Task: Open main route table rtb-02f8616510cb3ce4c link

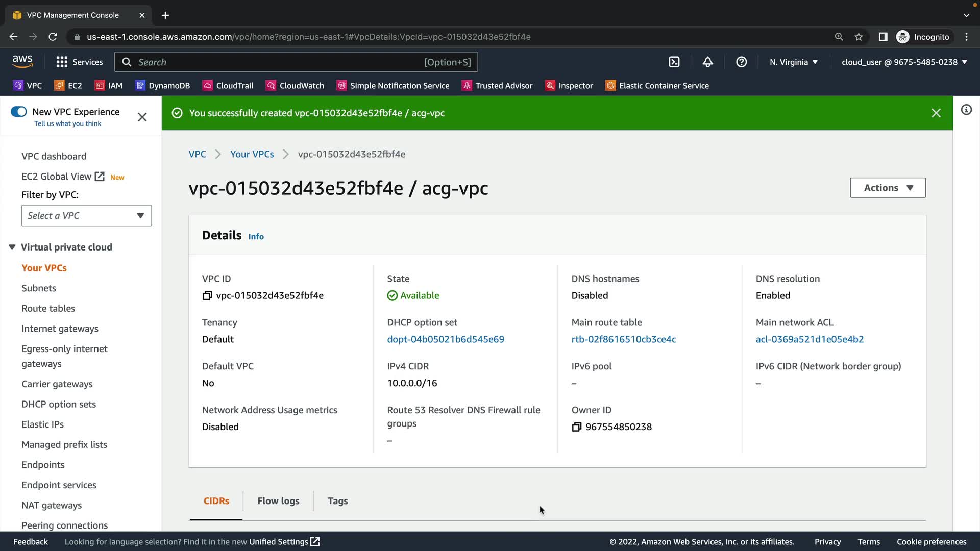Action: (623, 339)
